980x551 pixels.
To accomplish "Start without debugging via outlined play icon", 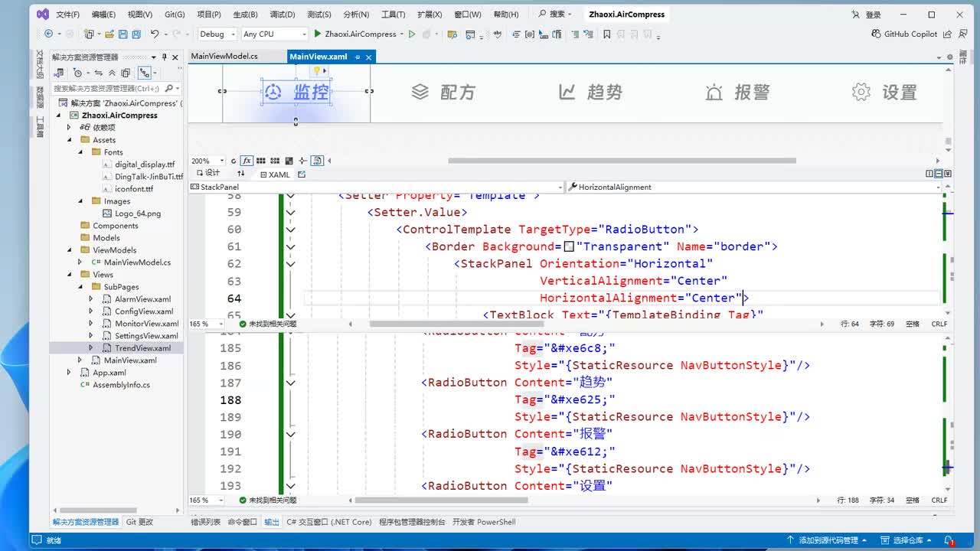I will click(x=412, y=34).
